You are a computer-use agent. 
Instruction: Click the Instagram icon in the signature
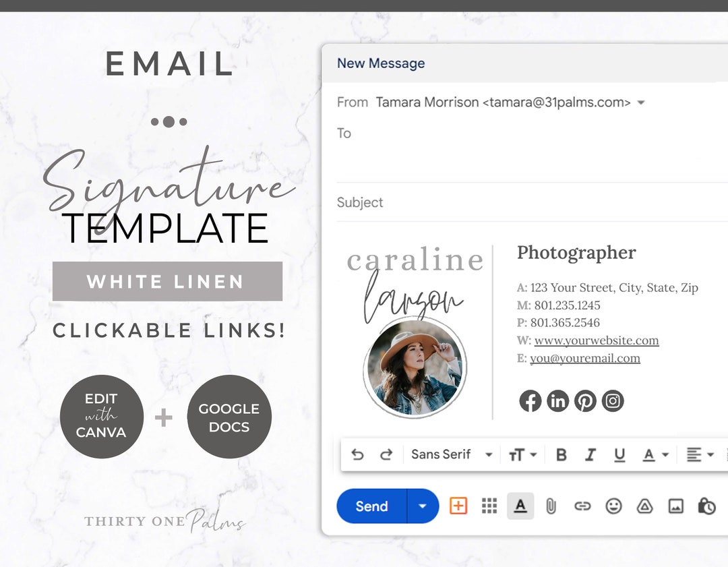[613, 400]
